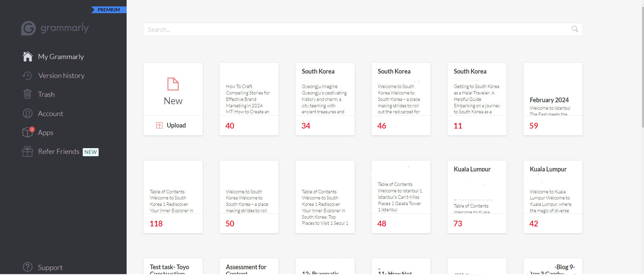Click the vertical page scrollbar
The width and height of the screenshot is (644, 276).
coord(642,67)
